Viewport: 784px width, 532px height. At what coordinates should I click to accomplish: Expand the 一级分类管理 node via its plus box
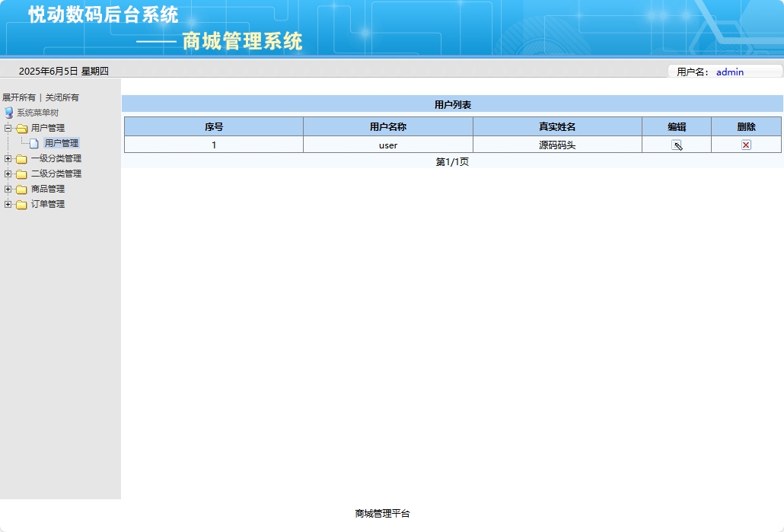[8, 158]
